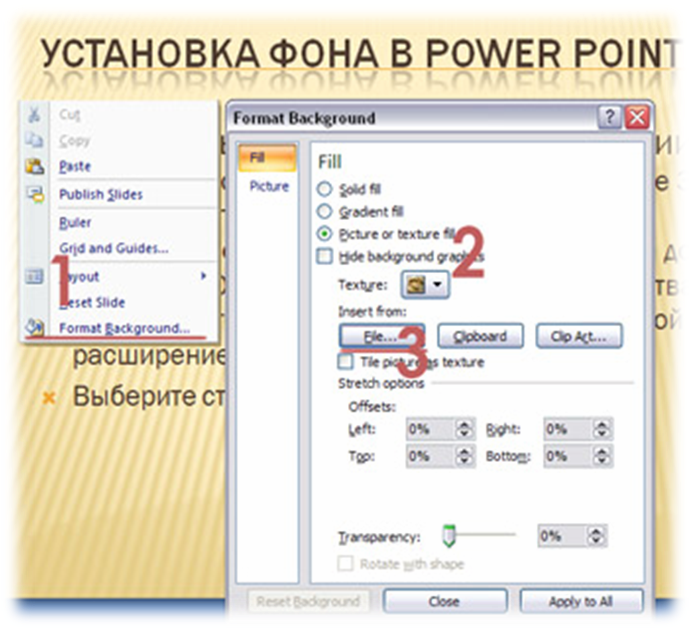The image size is (690, 629).
Task: Click the Bottom offset stepper arrows
Action: pos(602,456)
